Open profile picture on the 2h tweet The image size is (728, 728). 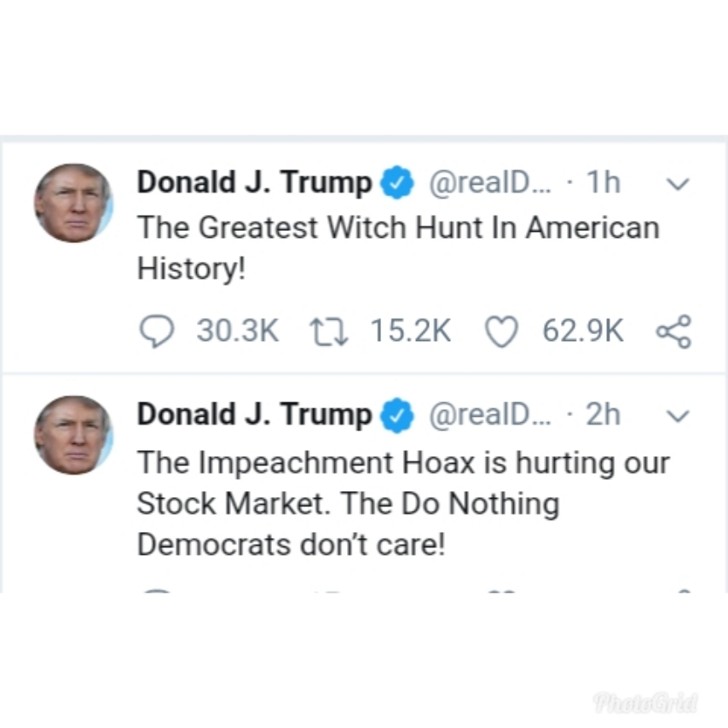pyautogui.click(x=74, y=435)
